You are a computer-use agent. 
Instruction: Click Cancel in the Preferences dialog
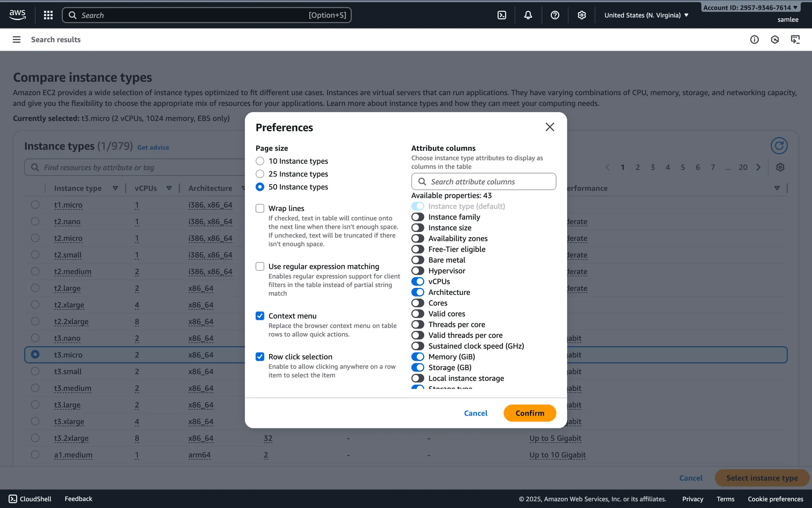click(475, 413)
